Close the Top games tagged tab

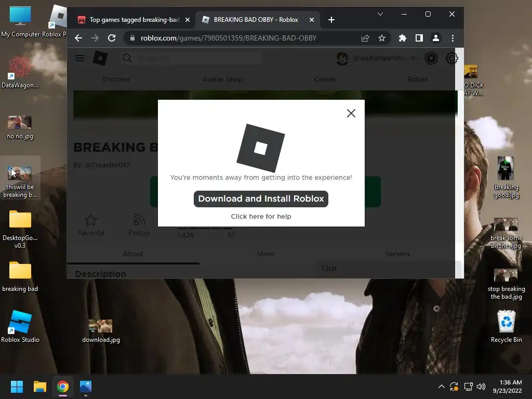[188, 20]
